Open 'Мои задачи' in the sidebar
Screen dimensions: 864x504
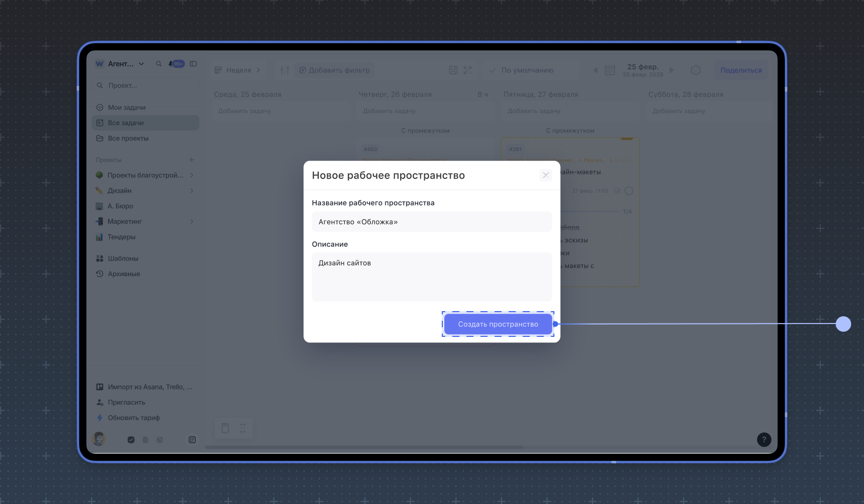pyautogui.click(x=127, y=107)
